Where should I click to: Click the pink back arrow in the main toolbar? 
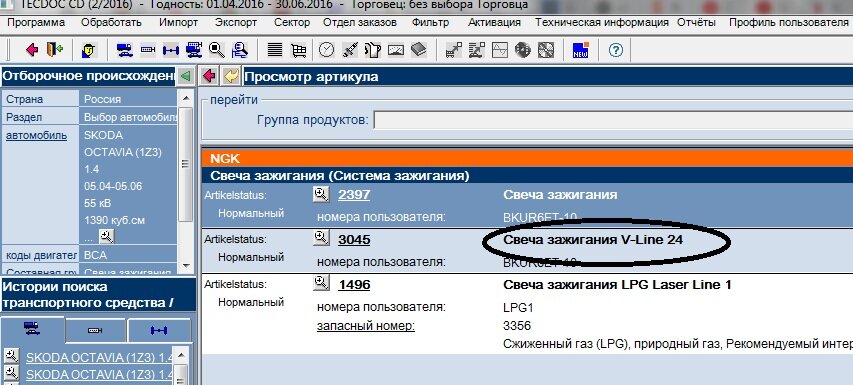click(x=32, y=50)
